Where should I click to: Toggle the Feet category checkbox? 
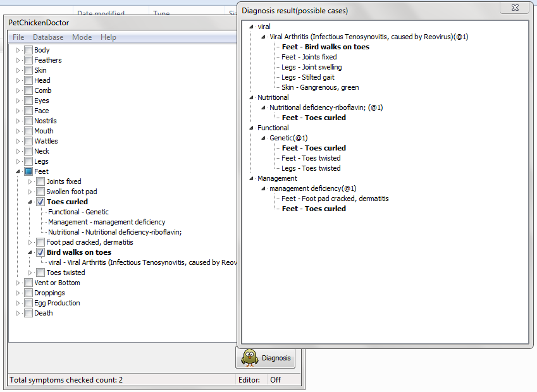pyautogui.click(x=28, y=171)
